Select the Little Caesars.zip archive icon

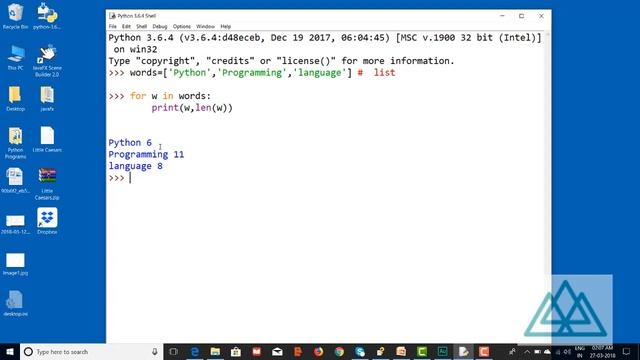[x=47, y=184]
